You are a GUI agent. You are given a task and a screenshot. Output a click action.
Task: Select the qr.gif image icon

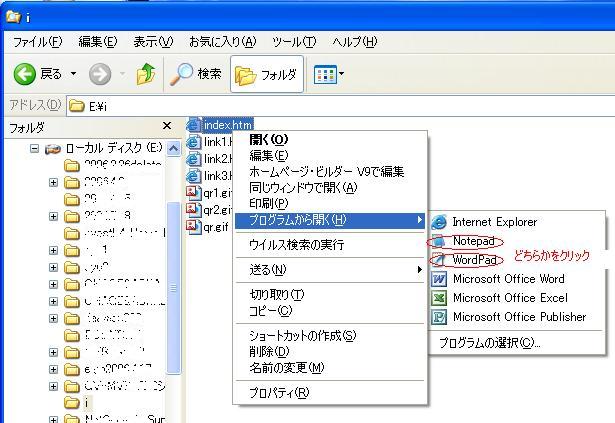193,226
